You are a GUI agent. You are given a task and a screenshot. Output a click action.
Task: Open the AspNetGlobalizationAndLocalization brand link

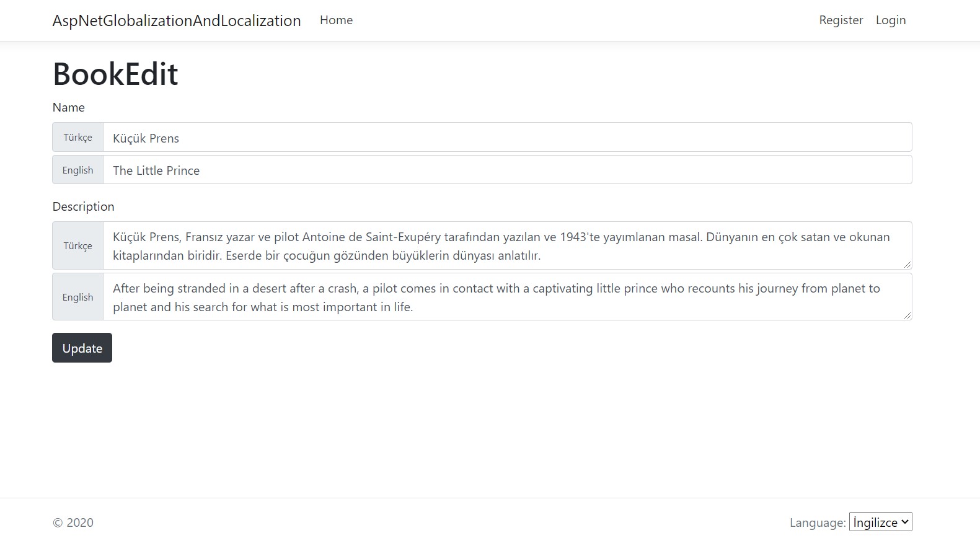[x=177, y=20]
